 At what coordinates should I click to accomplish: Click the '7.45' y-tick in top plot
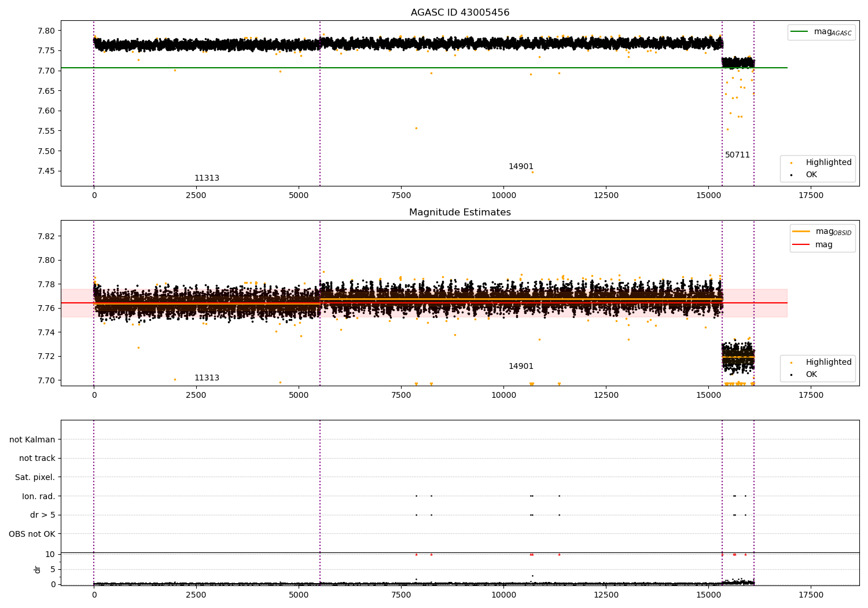coord(46,171)
